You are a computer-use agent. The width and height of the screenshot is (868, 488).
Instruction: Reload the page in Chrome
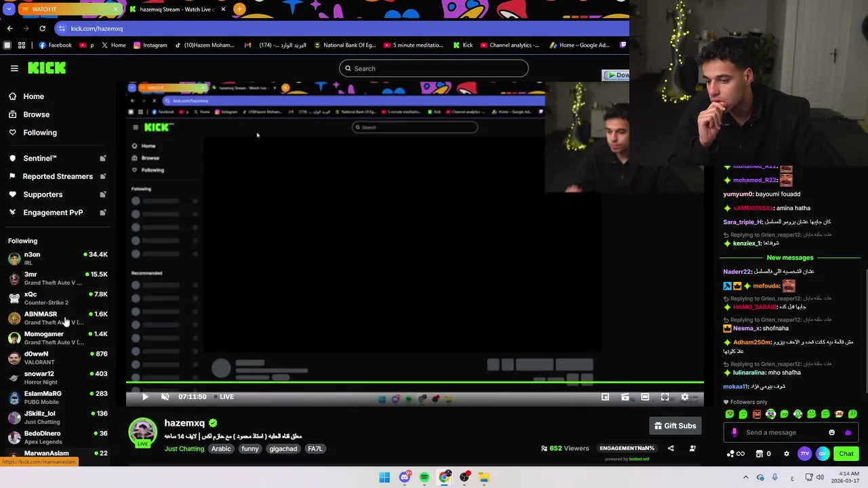click(x=42, y=28)
